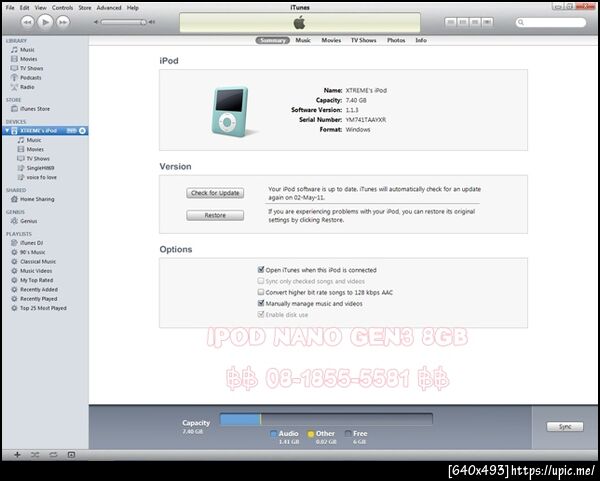
Task: Click the previous track rewind button
Action: (x=27, y=22)
